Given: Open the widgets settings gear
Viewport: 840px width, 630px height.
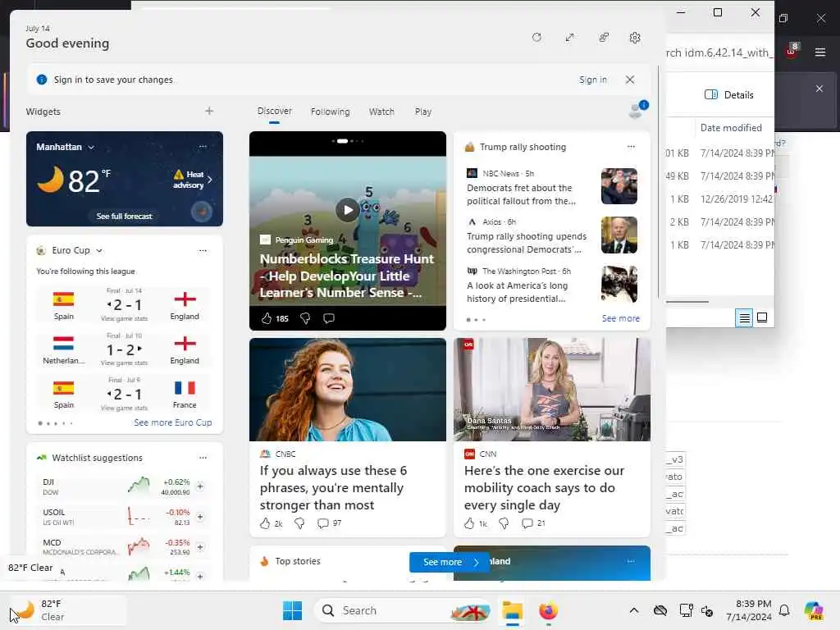Looking at the screenshot, I should [635, 38].
